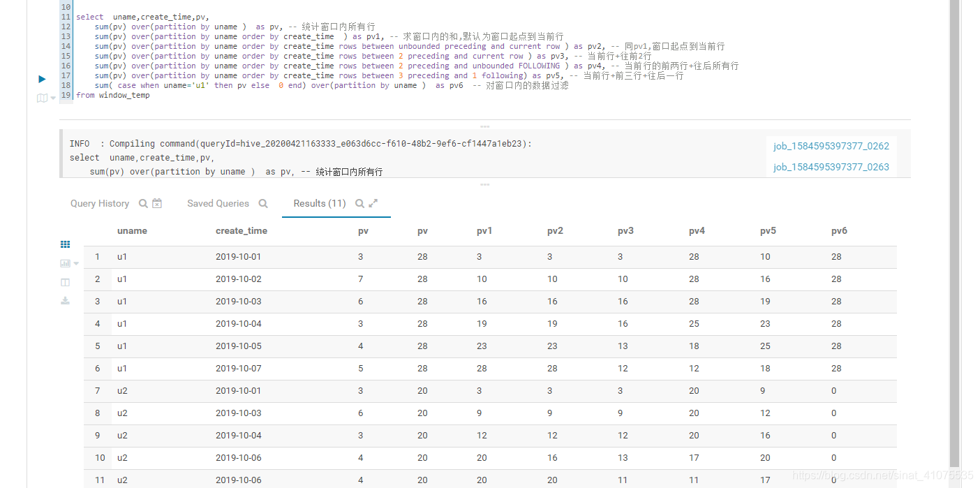This screenshot has height=488, width=980.
Task: Grab the resize handle between editor and log
Action: click(x=484, y=126)
